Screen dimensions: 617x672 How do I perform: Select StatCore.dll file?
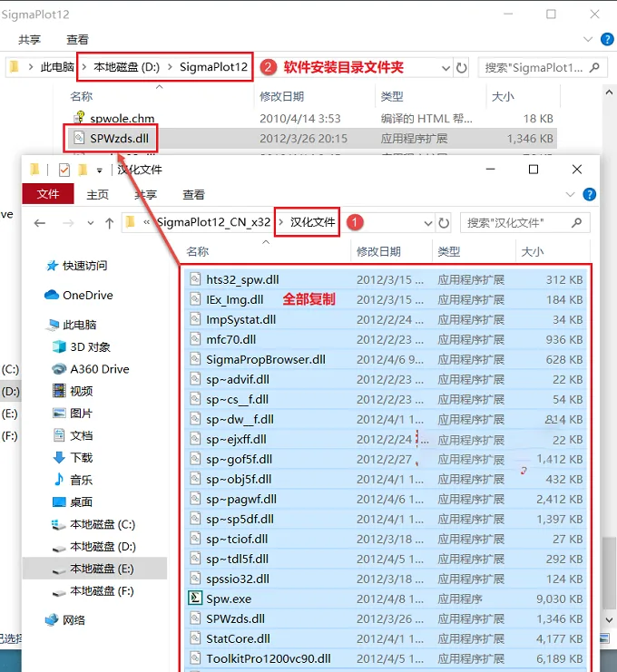click(386, 638)
